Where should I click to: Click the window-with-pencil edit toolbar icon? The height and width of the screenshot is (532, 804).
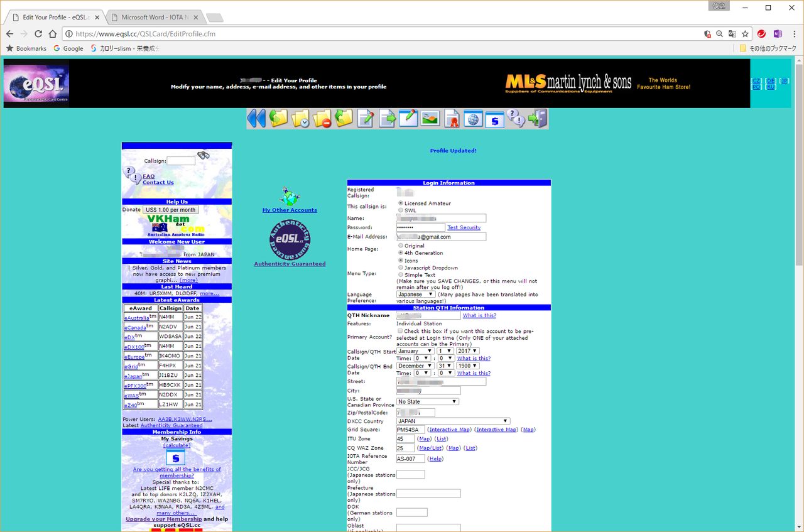[408, 118]
